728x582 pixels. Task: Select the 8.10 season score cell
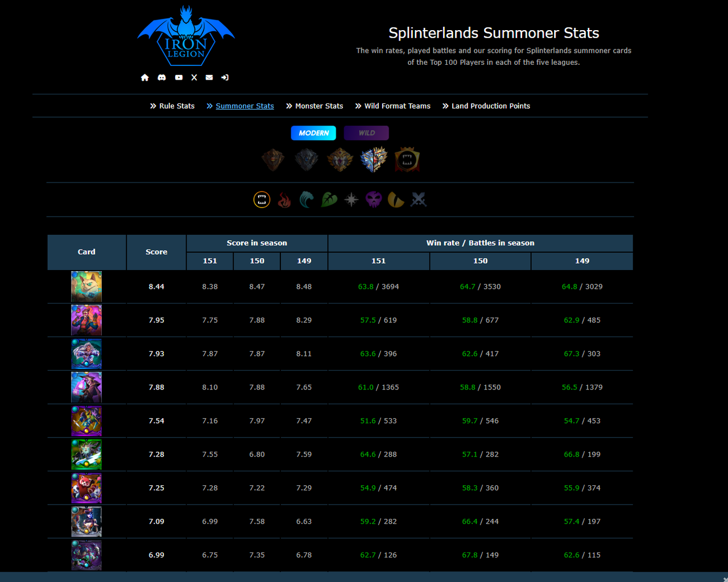click(x=210, y=387)
